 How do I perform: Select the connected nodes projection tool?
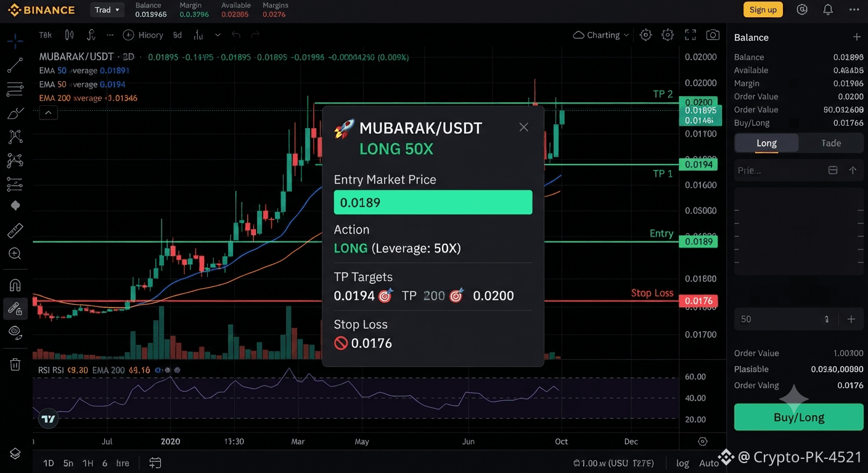pyautogui.click(x=15, y=161)
